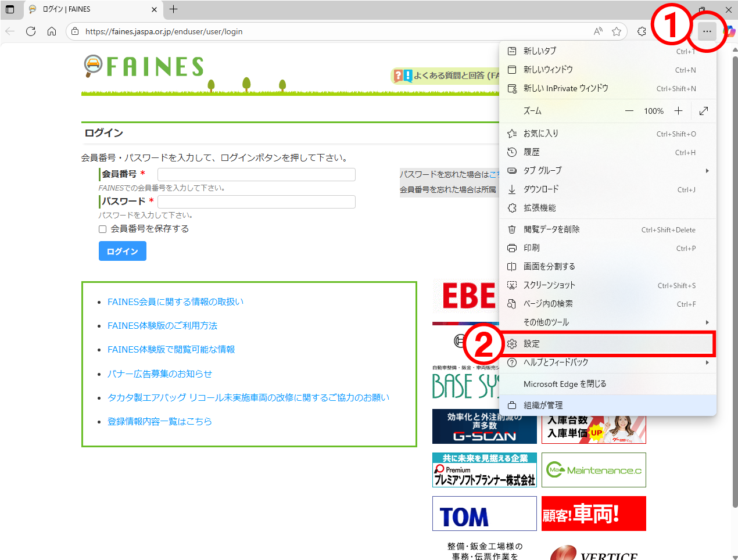
Task: Click the Maintenance.c banner
Action: point(594,470)
